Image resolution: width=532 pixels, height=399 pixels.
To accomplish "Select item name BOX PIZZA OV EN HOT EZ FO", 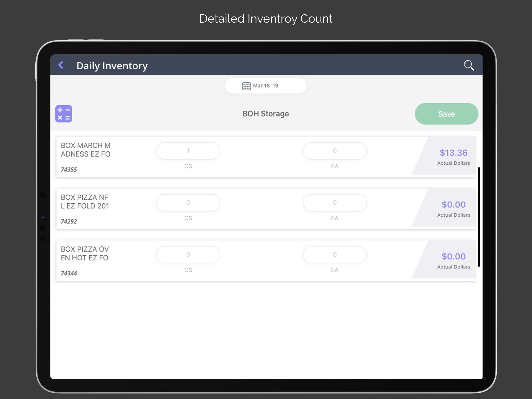I will point(85,253).
